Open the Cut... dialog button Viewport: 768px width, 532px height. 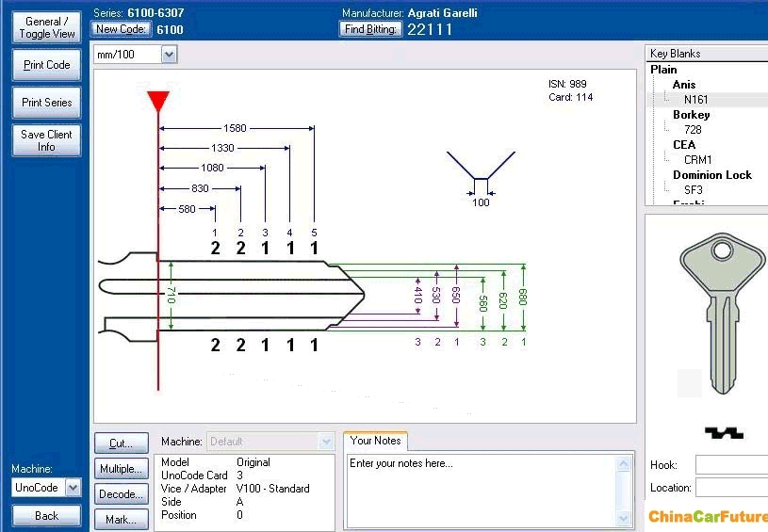121,443
